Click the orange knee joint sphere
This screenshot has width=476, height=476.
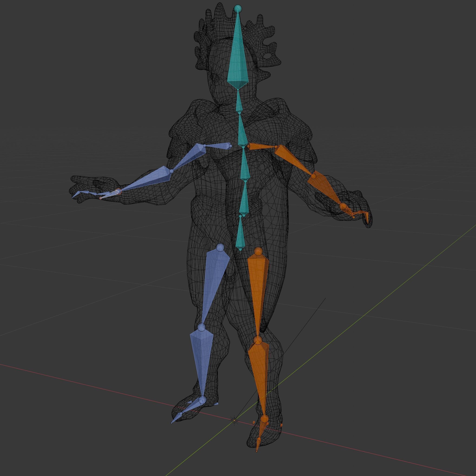tap(258, 340)
